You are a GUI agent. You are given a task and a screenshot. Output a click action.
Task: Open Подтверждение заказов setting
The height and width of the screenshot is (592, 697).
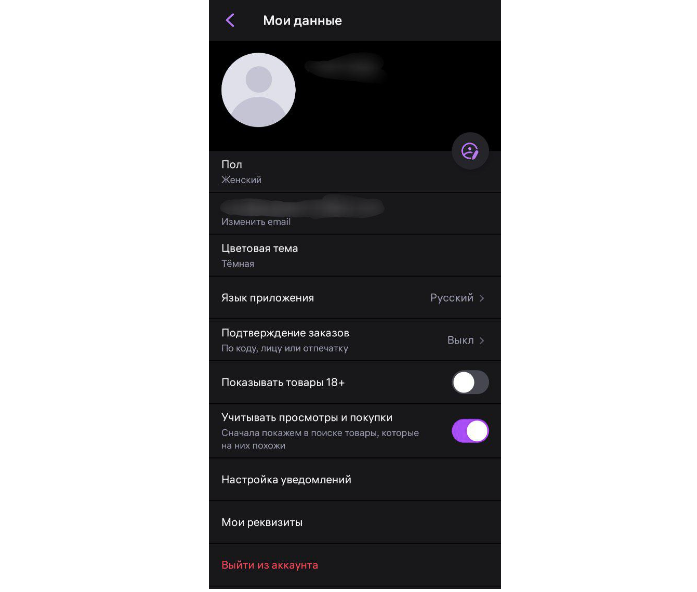[355, 340]
